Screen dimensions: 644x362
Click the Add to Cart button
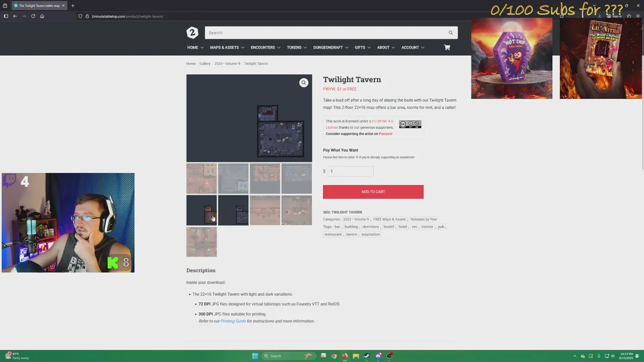(373, 192)
